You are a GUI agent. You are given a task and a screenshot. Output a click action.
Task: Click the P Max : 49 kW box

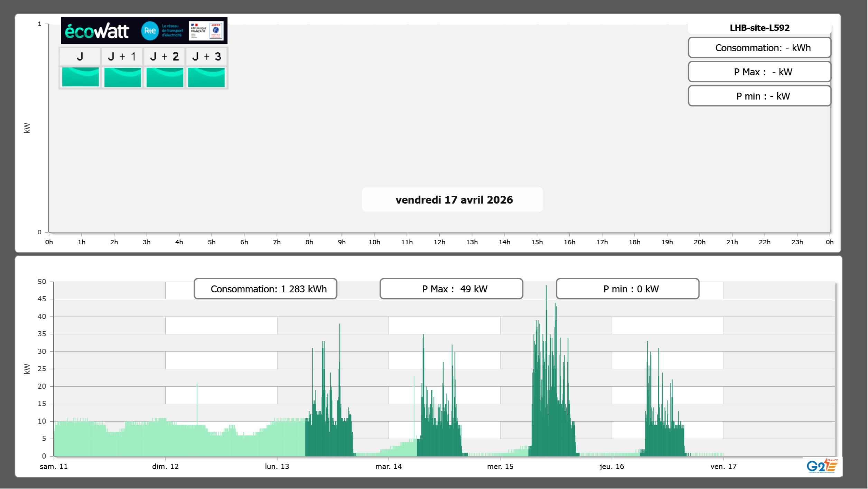[x=451, y=289]
